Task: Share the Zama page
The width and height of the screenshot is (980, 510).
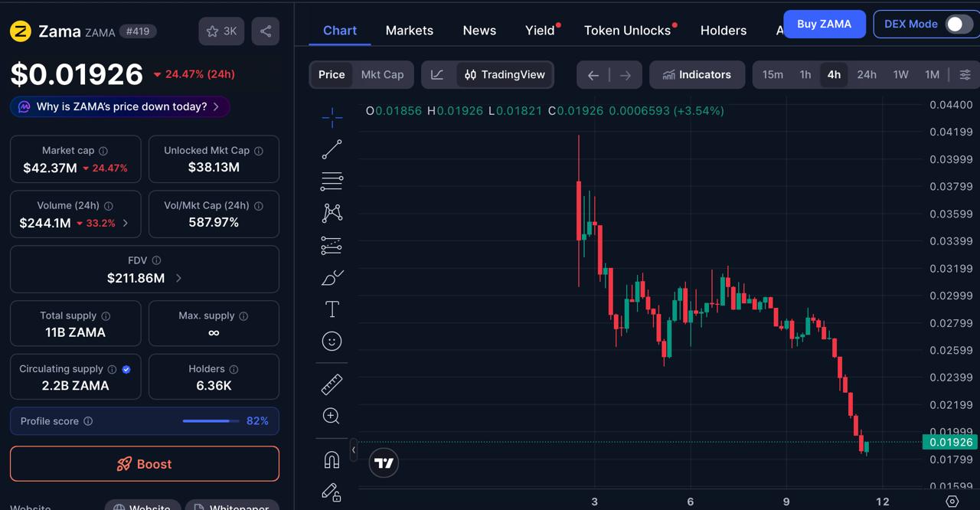Action: click(x=266, y=31)
